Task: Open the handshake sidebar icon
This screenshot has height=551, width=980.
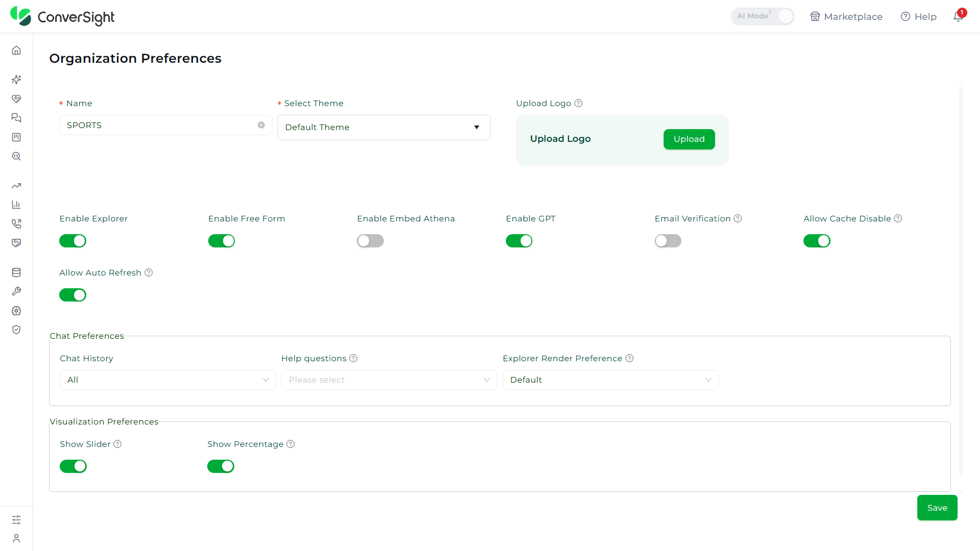Action: click(16, 243)
